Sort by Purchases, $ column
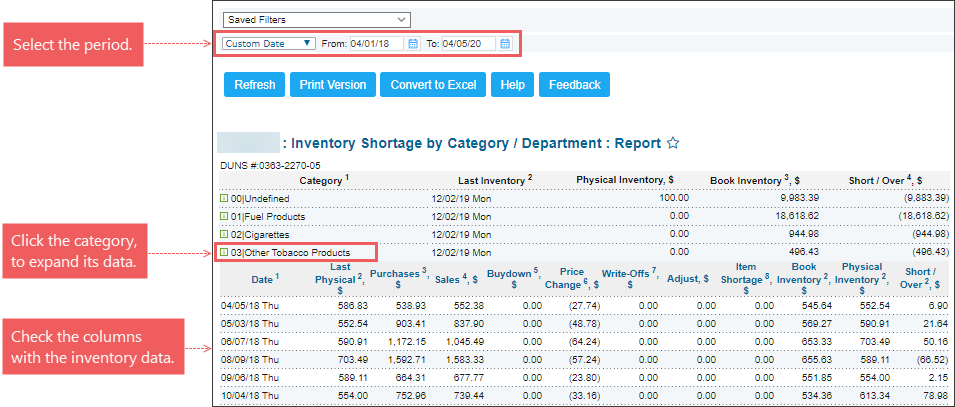Screen dimensions: 955x407 pyautogui.click(x=400, y=278)
